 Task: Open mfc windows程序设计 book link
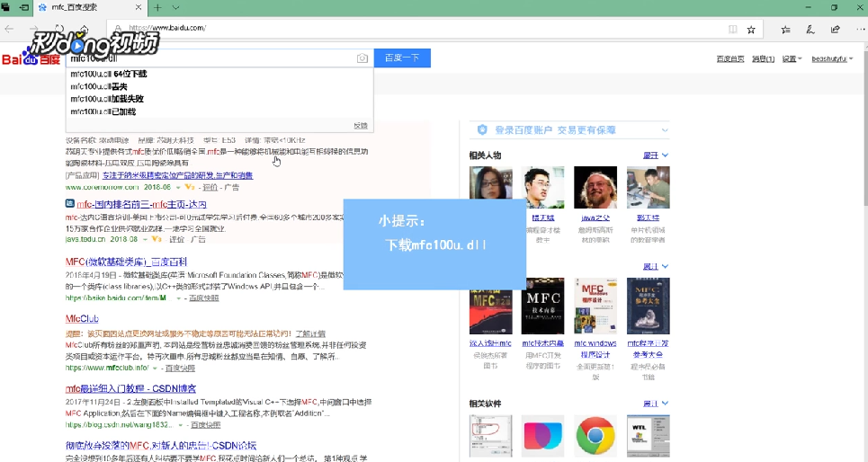pyautogui.click(x=595, y=349)
